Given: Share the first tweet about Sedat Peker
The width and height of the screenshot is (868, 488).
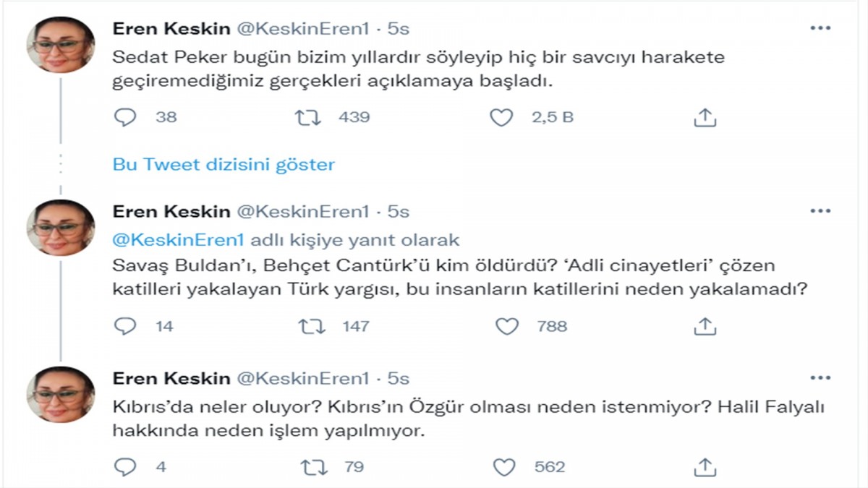Looking at the screenshot, I should tap(705, 117).
